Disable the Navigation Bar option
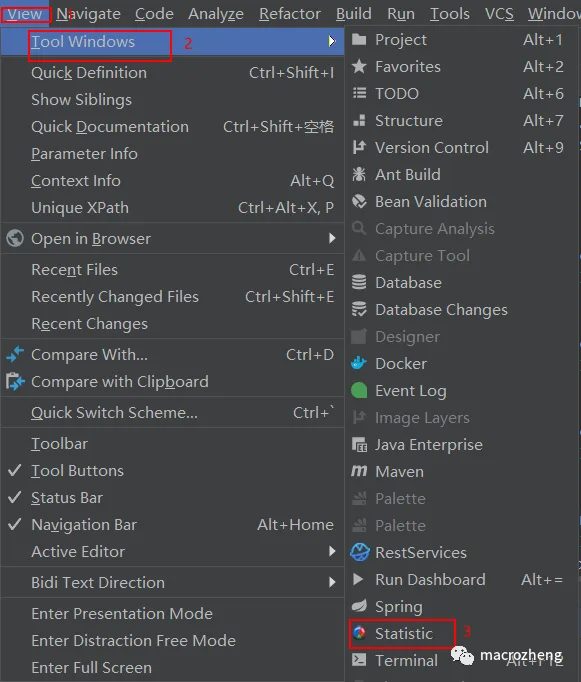The height and width of the screenshot is (682, 581). click(x=15, y=524)
